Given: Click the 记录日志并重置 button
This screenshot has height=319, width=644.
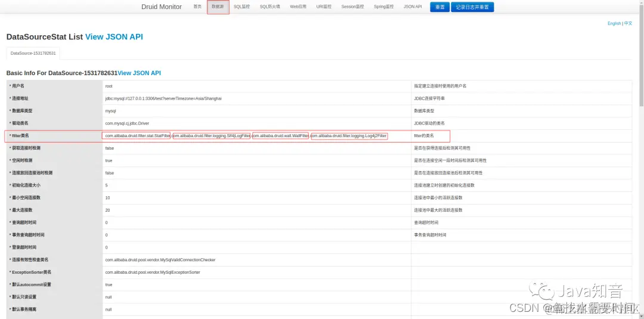Looking at the screenshot, I should [x=472, y=7].
